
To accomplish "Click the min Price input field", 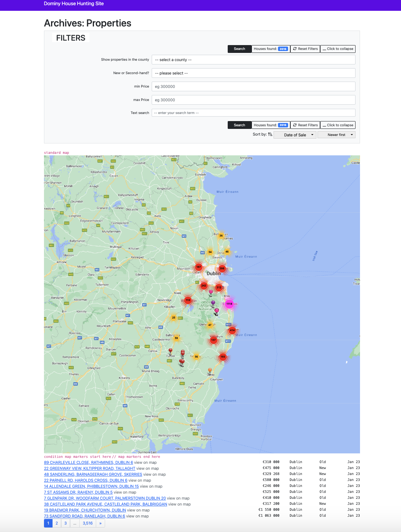I will (253, 86).
